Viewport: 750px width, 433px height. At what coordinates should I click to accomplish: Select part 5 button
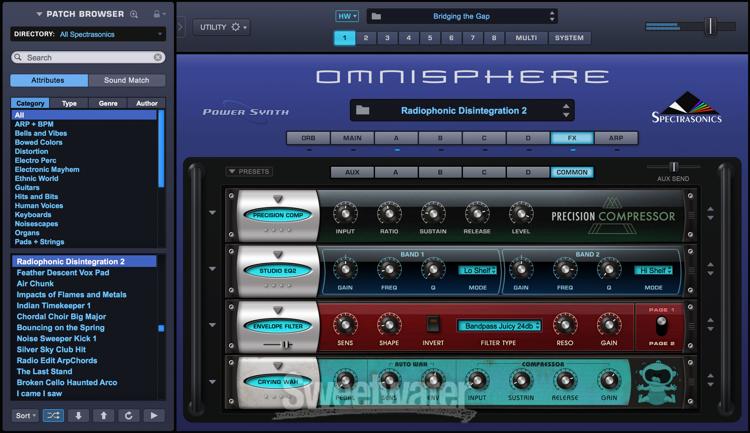pyautogui.click(x=430, y=37)
